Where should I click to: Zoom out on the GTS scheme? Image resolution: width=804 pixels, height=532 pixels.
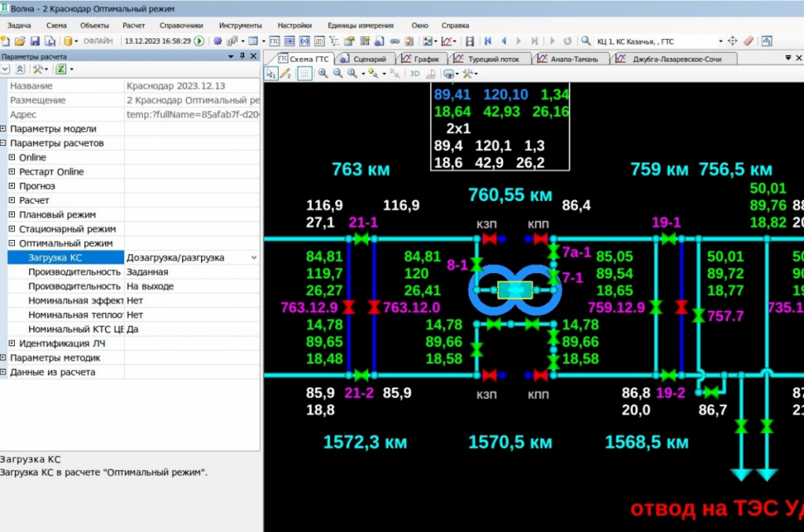337,74
